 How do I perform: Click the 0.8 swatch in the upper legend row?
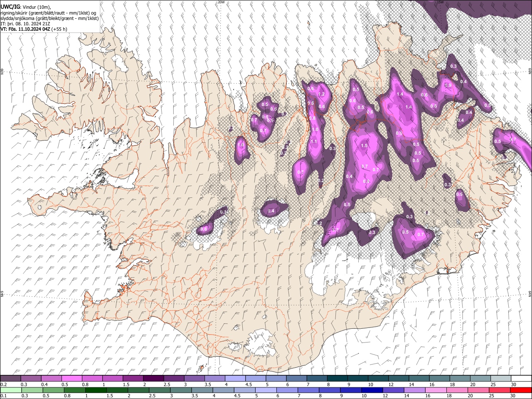[x=92, y=379]
